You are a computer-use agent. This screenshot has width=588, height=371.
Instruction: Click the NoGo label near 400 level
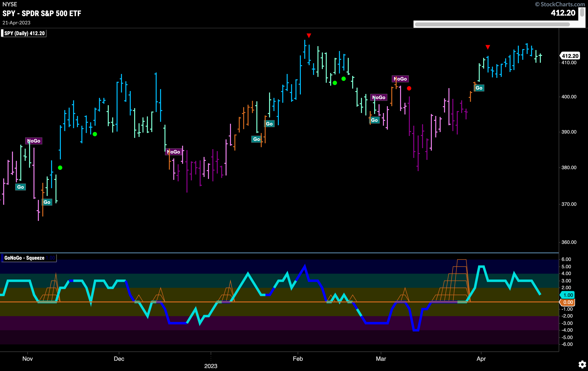coord(379,97)
